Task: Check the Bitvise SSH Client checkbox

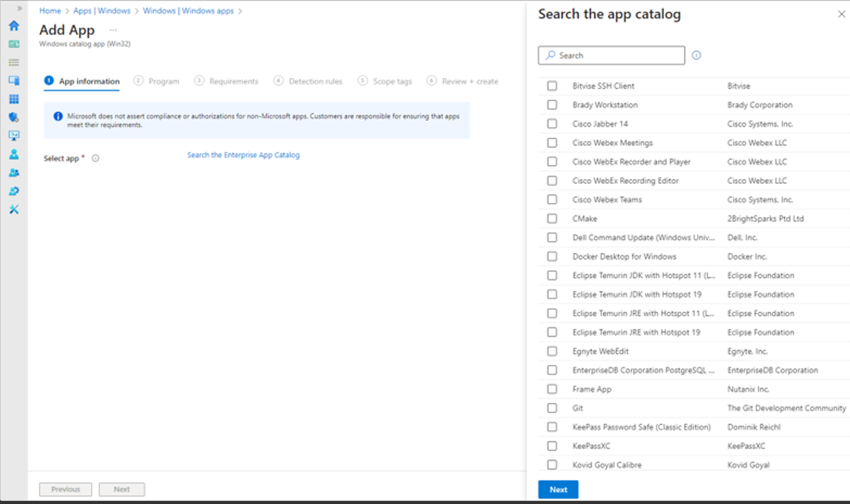Action: pyautogui.click(x=552, y=86)
